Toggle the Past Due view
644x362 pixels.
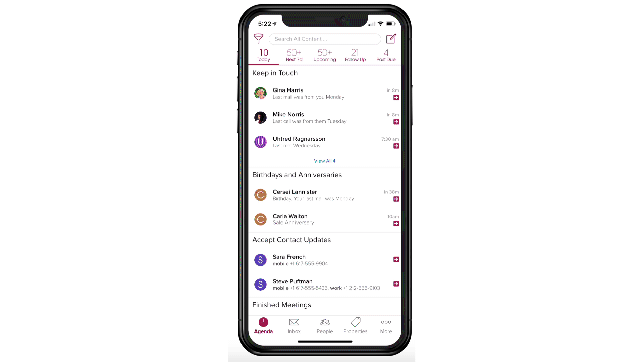(x=386, y=55)
